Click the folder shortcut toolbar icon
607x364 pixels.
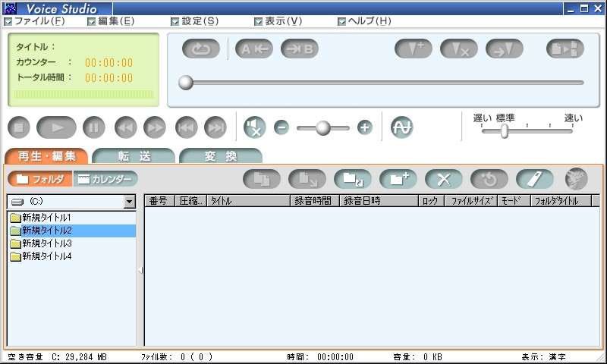353,179
